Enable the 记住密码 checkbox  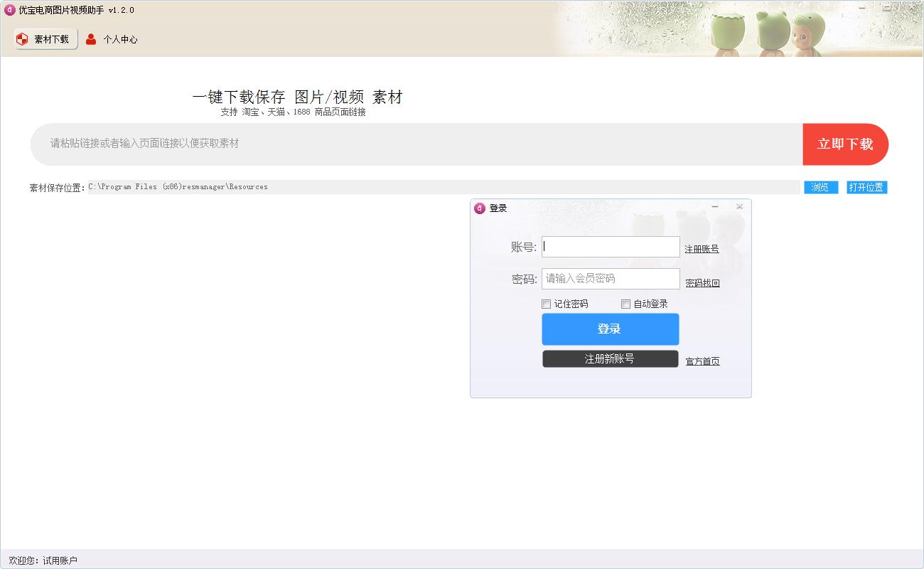547,304
